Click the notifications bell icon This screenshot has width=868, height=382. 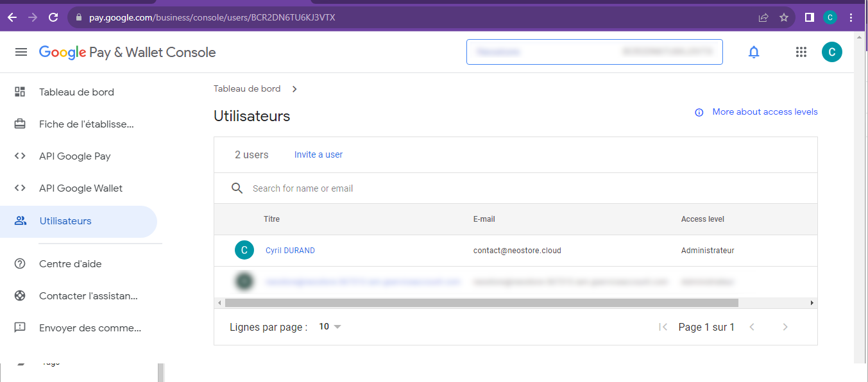click(x=754, y=52)
